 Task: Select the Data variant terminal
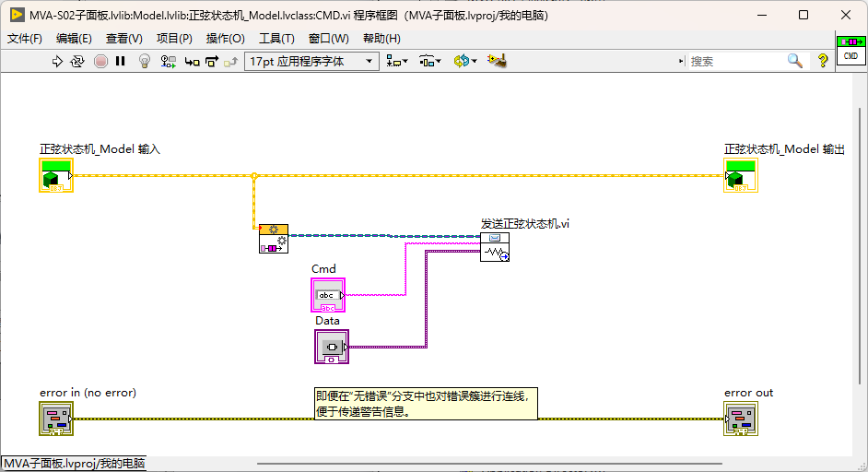[x=332, y=347]
